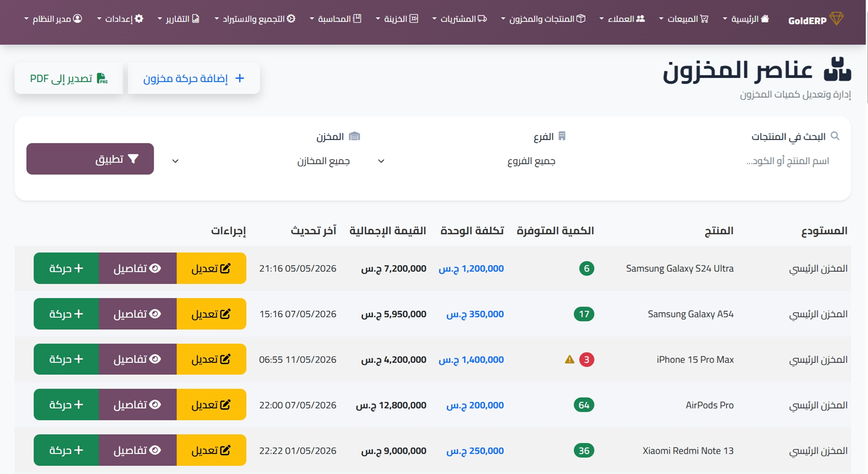View details of Samsung Galaxy S24 Ultra
The image size is (868, 474).
[x=137, y=268]
